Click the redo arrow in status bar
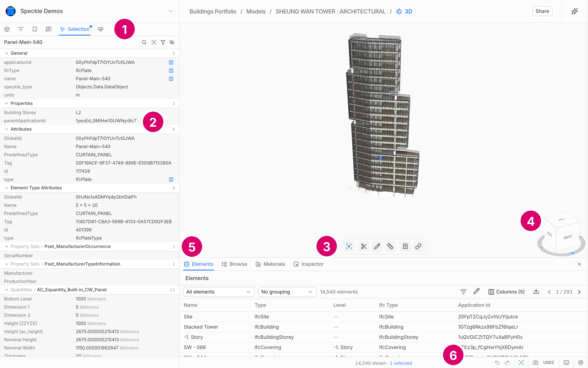Screen dimensions: 588x368 (507, 363)
